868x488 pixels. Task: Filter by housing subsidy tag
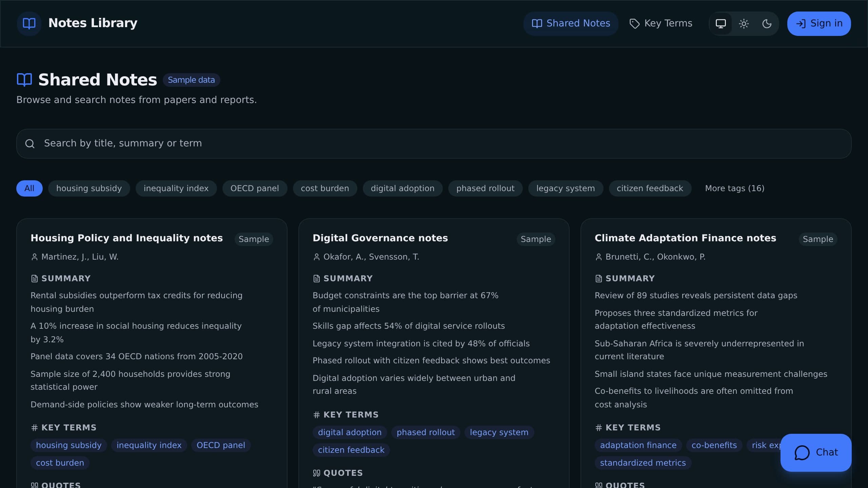pyautogui.click(x=89, y=188)
